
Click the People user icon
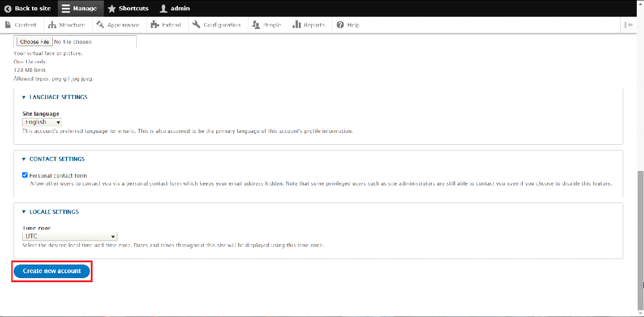tap(256, 25)
